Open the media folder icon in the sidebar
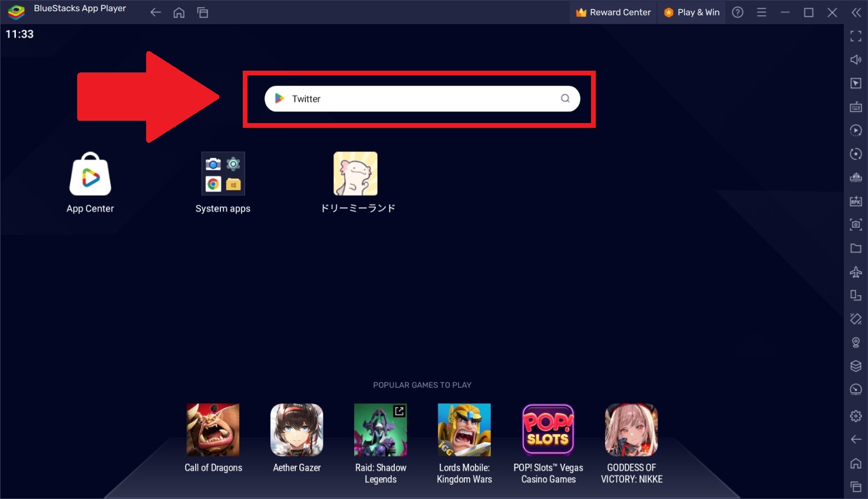 point(856,248)
